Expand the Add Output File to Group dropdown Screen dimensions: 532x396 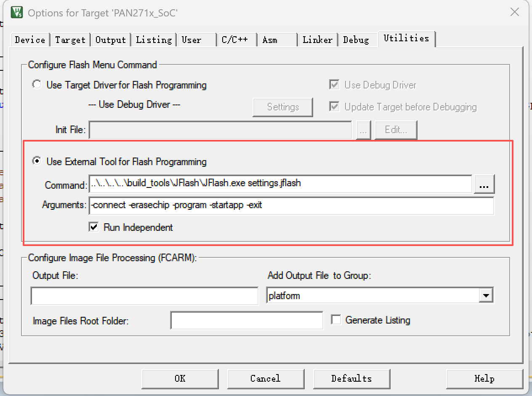(486, 296)
